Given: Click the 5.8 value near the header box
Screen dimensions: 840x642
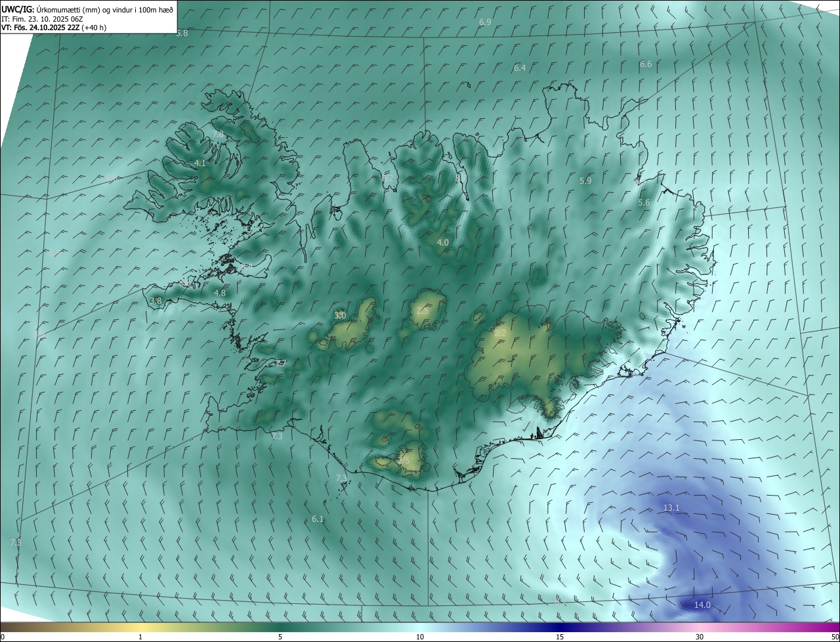Looking at the screenshot, I should [x=182, y=33].
